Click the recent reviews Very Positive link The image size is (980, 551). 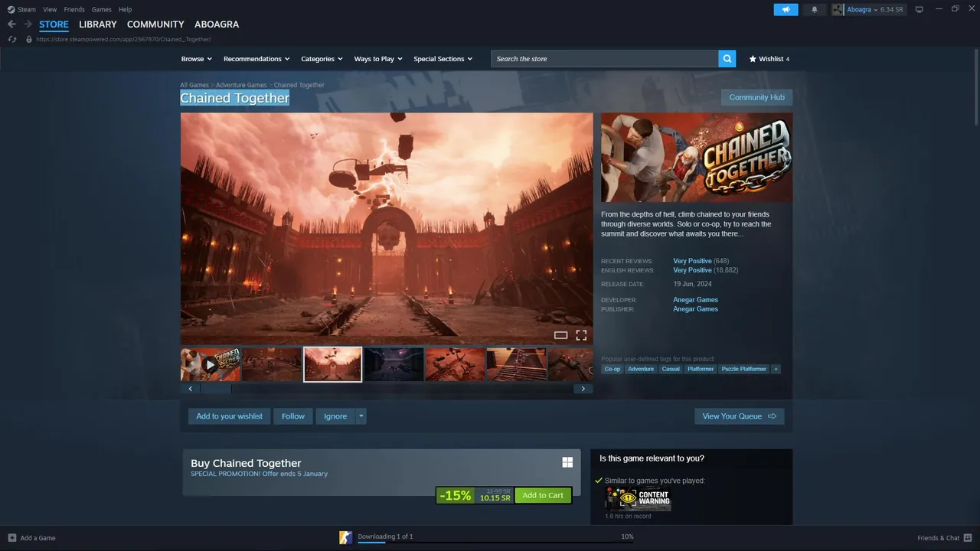692,261
